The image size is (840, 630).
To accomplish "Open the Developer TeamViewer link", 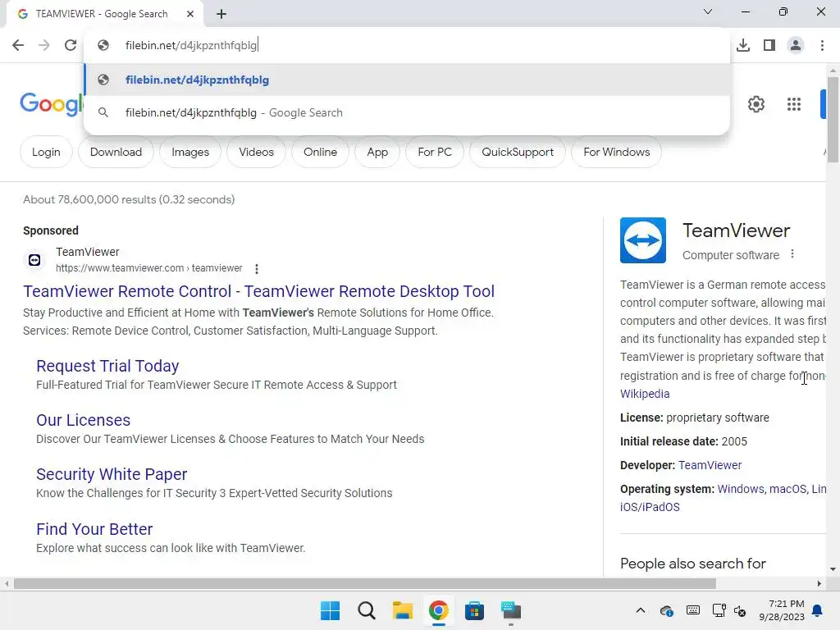I will coord(710,465).
